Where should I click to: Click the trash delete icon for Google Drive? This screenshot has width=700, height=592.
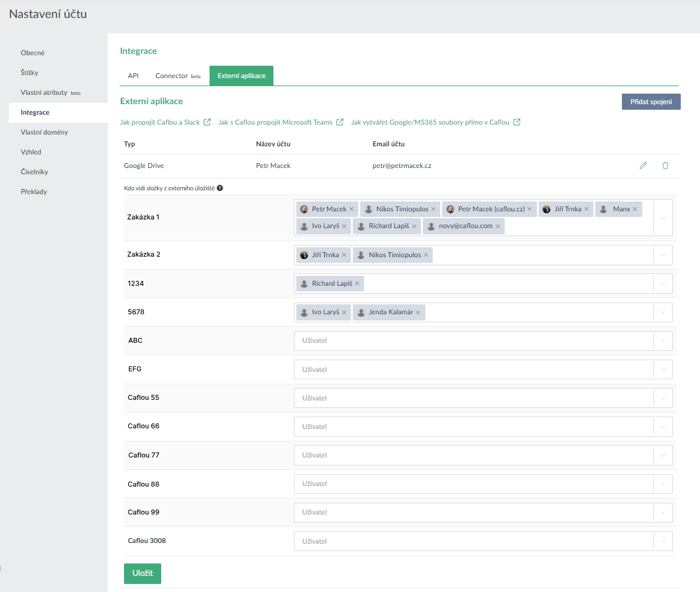click(665, 166)
